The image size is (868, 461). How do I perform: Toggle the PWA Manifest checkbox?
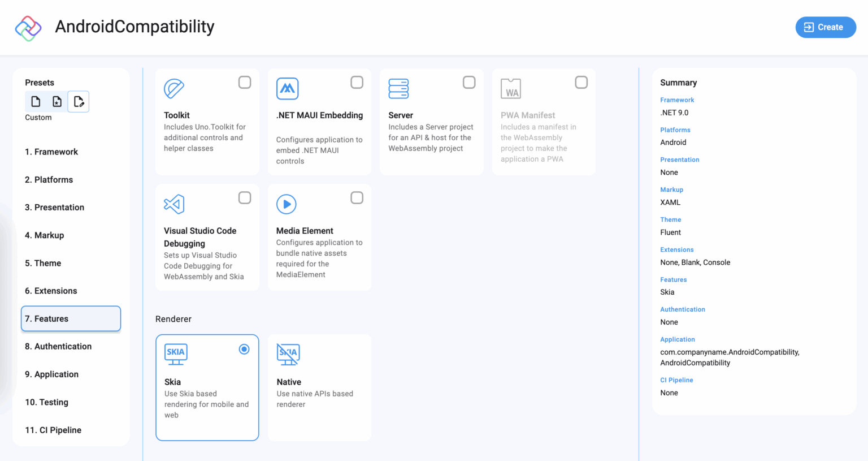(581, 83)
